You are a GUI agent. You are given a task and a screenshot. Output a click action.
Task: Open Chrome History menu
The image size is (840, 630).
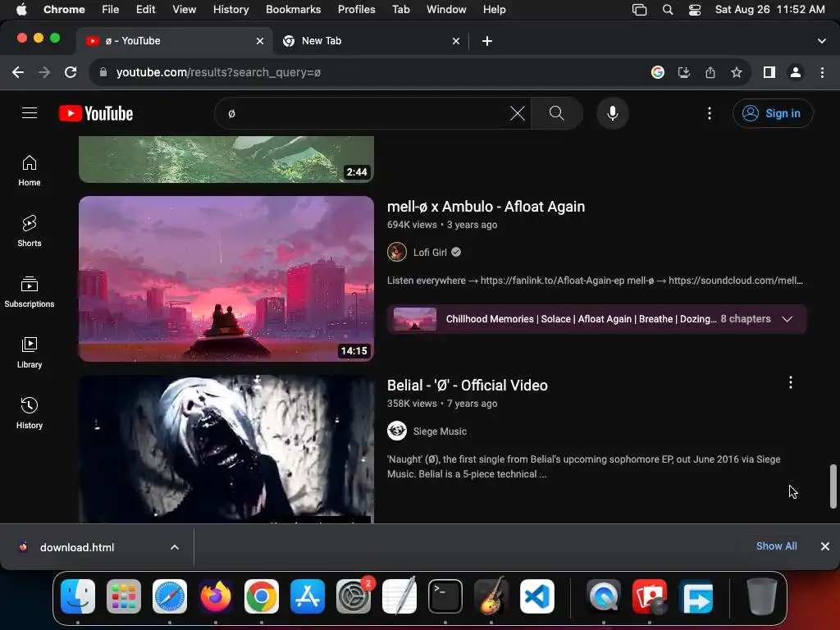tap(231, 9)
